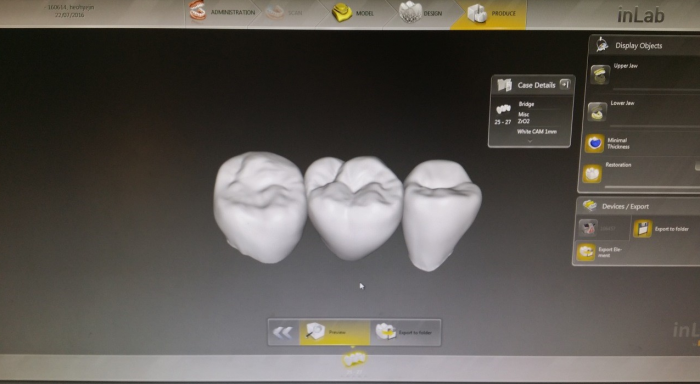This screenshot has width=700, height=384.
Task: Go to the Model phase tab
Action: [354, 13]
